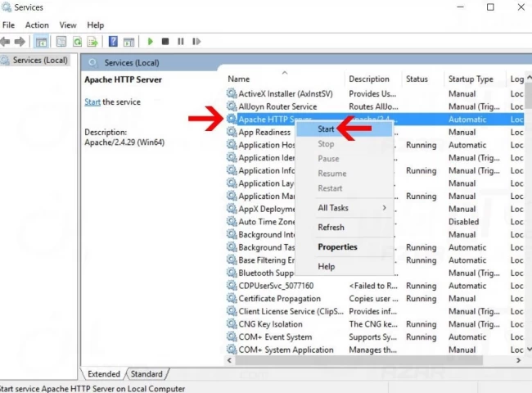Open the Properties toolbar icon
Screen dimensions: 532x393
click(x=61, y=42)
